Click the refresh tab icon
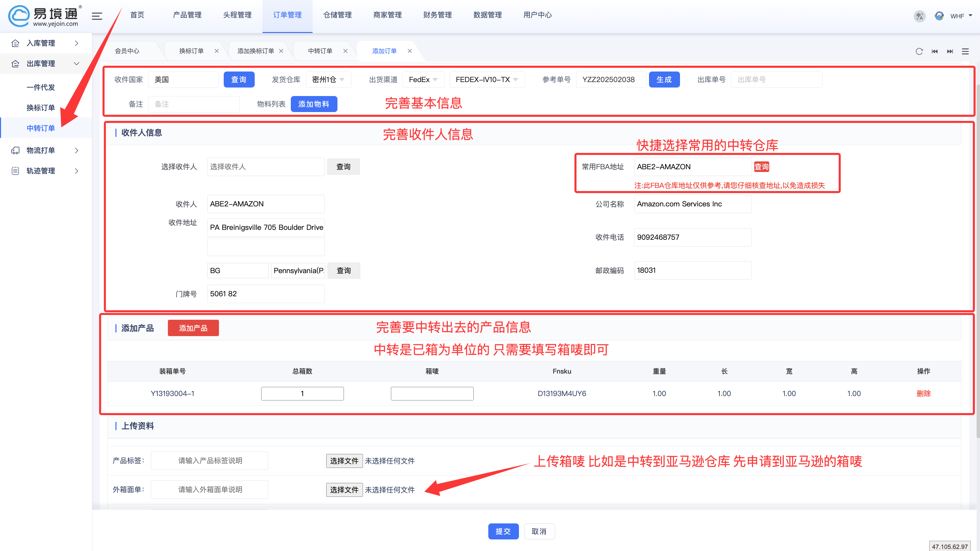This screenshot has height=551, width=980. tap(919, 51)
